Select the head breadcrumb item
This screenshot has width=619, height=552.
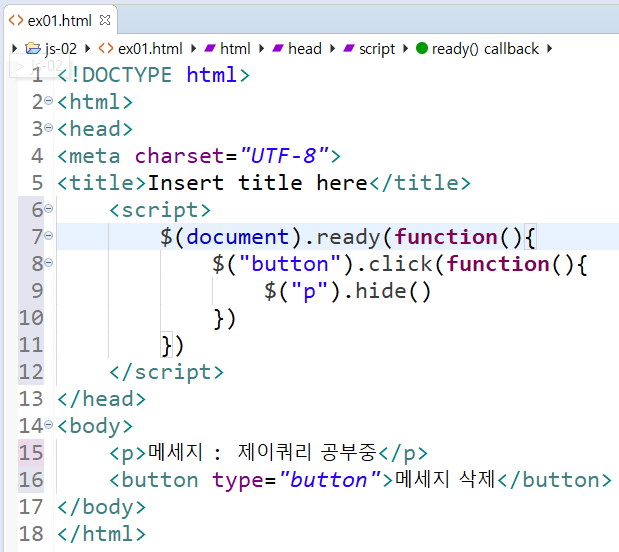click(305, 49)
